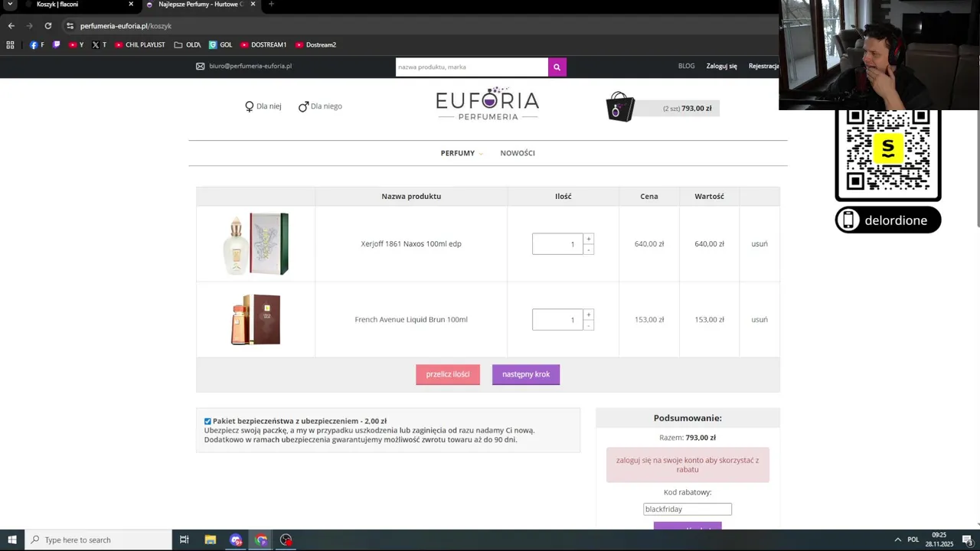
Task: Remove Xerjoff 1861 Naxos with usuń
Action: [x=759, y=244]
